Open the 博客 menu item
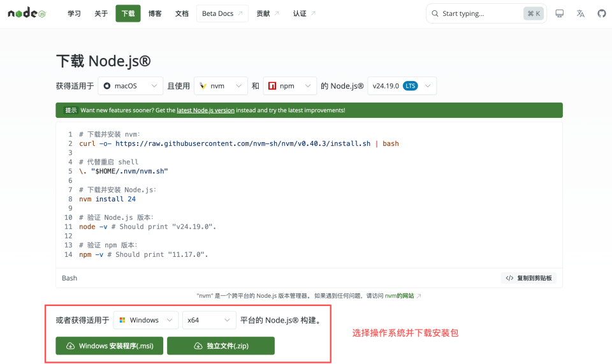 tap(154, 13)
